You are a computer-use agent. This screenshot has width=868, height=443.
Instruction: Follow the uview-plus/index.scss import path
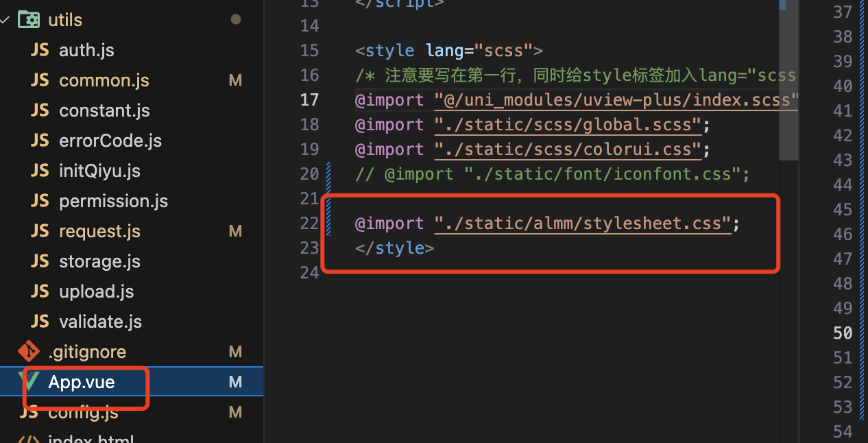616,100
